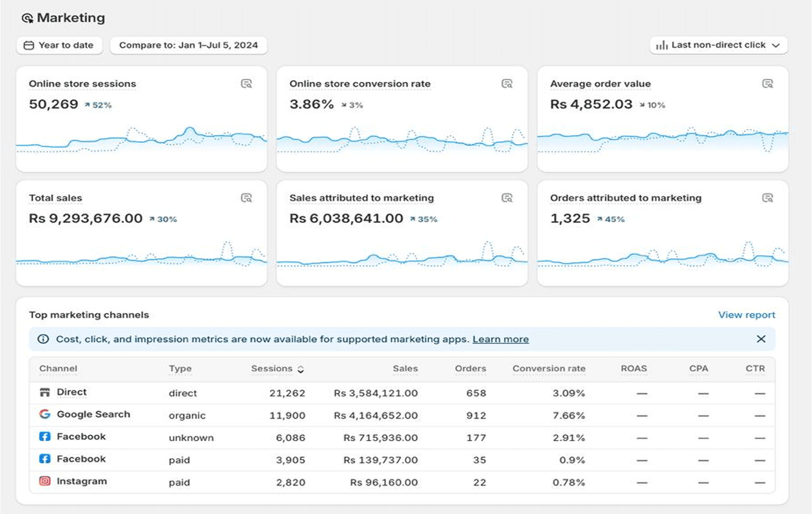Click the Instagram channel icon

[x=45, y=481]
